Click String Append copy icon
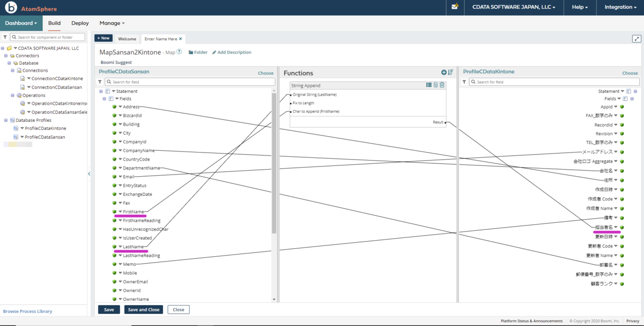This screenshot has height=326, width=644. [436, 85]
